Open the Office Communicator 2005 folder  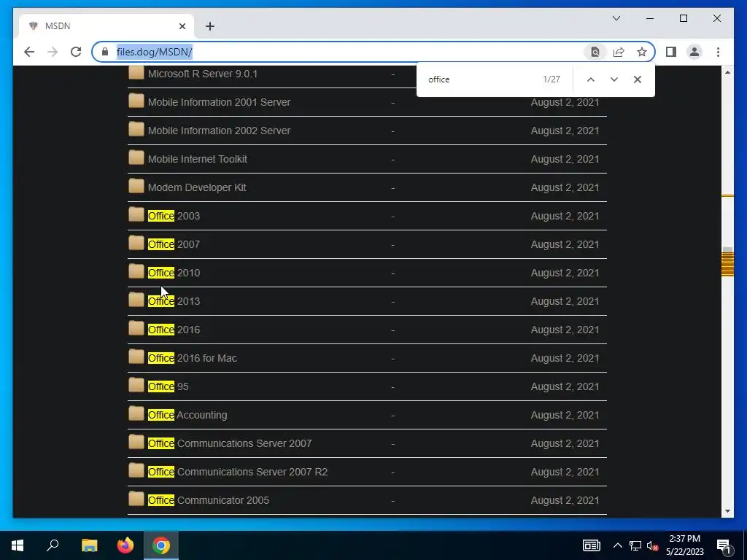click(209, 500)
